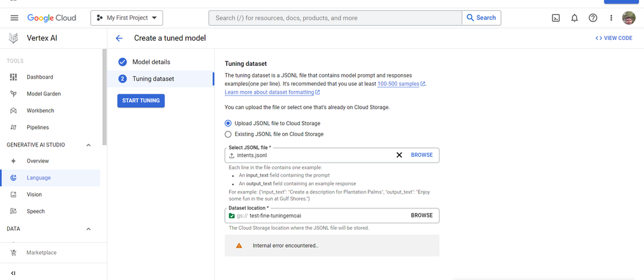
Task: Click the Pipelines sidebar icon
Action: 14,128
